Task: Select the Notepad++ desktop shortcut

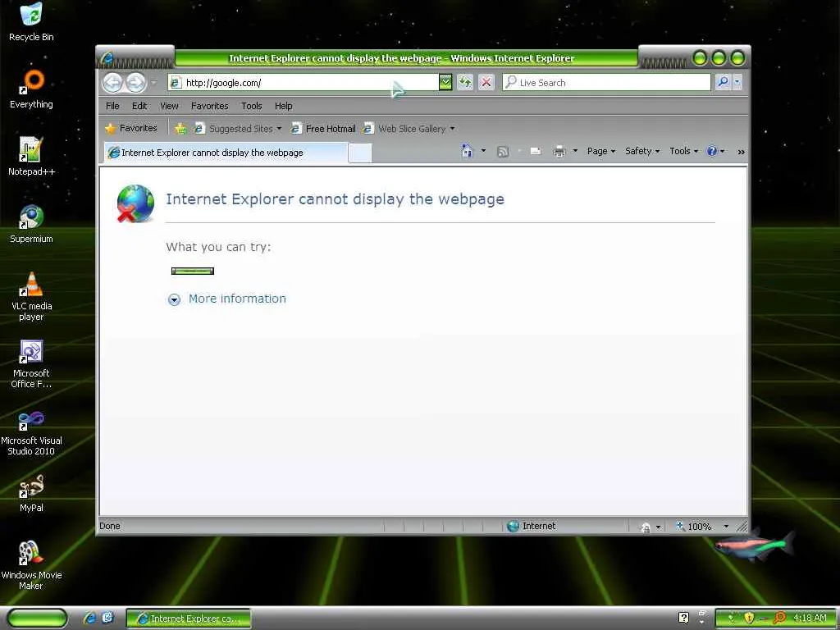Action: (x=31, y=157)
